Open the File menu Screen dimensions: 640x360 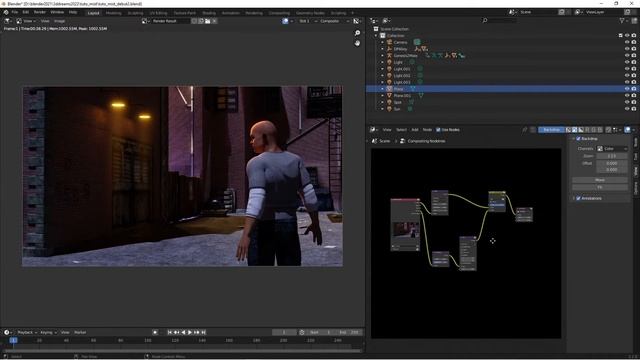pyautogui.click(x=15, y=12)
